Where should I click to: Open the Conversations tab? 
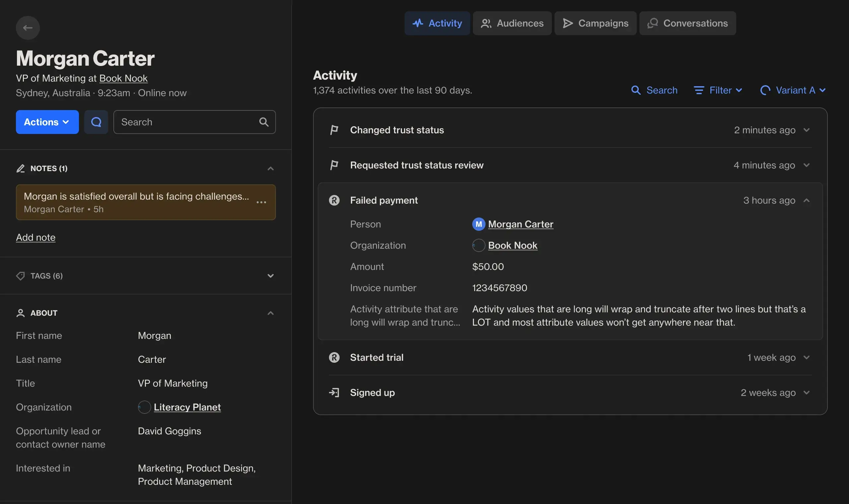click(687, 23)
